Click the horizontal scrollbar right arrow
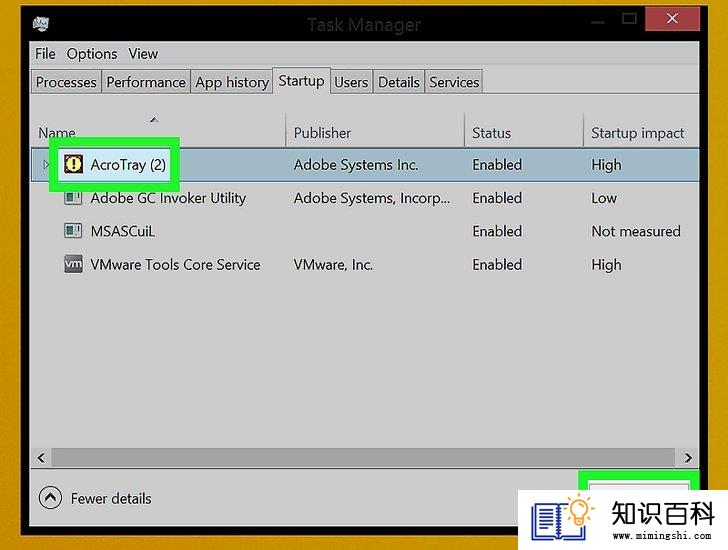The width and height of the screenshot is (728, 550). [688, 458]
